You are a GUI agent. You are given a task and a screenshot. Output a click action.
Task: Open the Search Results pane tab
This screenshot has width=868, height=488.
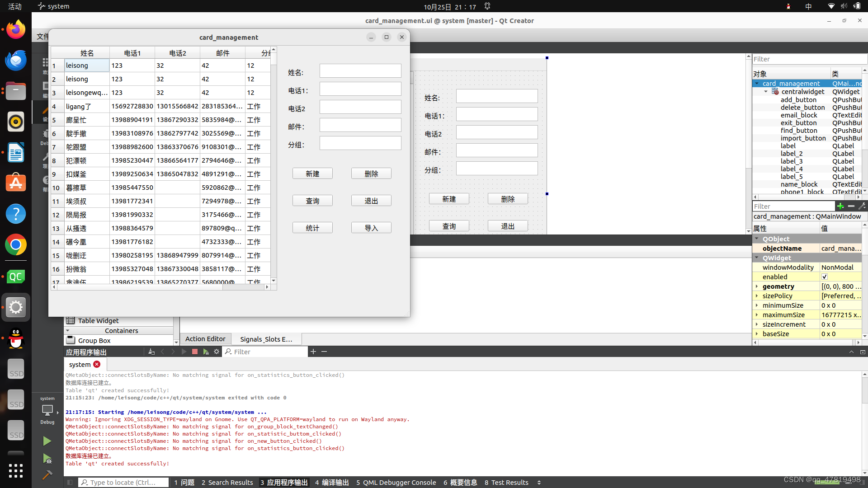tap(227, 483)
